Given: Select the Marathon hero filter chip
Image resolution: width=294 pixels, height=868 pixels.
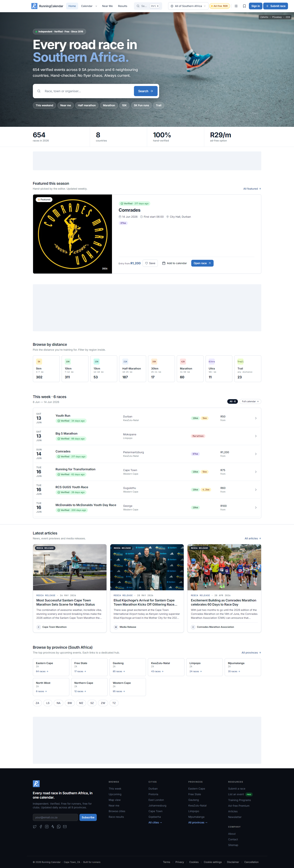Looking at the screenshot, I should (109, 106).
